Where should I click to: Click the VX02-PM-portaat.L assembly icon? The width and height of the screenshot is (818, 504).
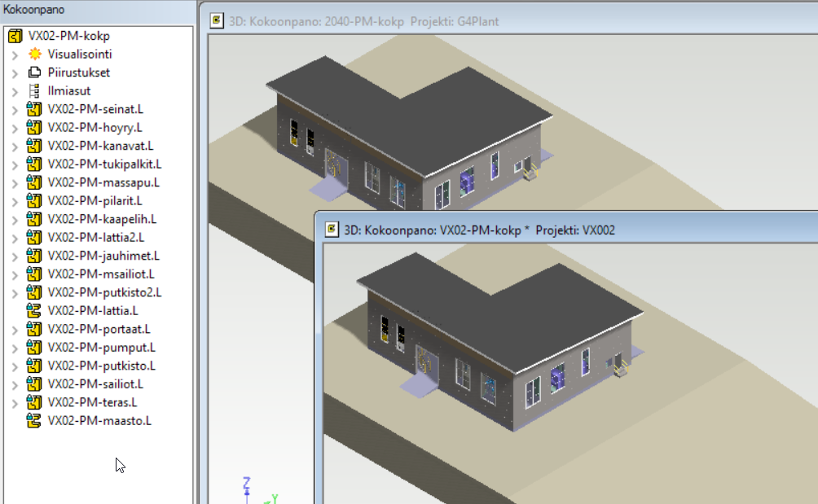click(34, 329)
